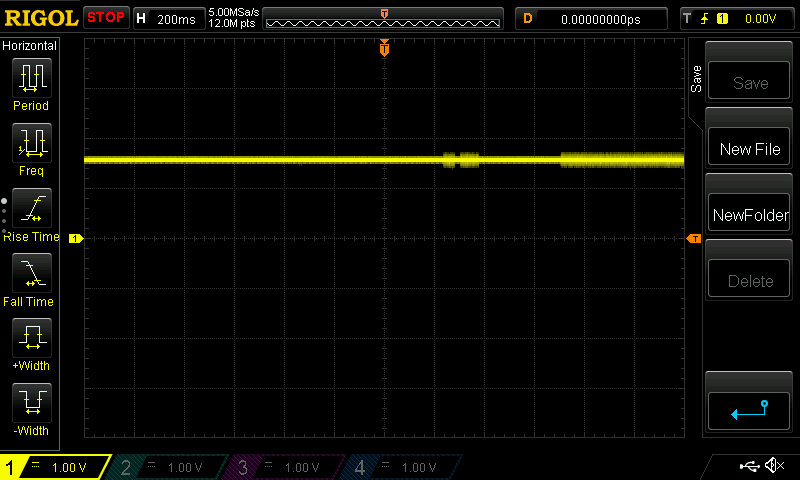Select channel 2 tab
The width and height of the screenshot is (800, 480).
tap(168, 467)
